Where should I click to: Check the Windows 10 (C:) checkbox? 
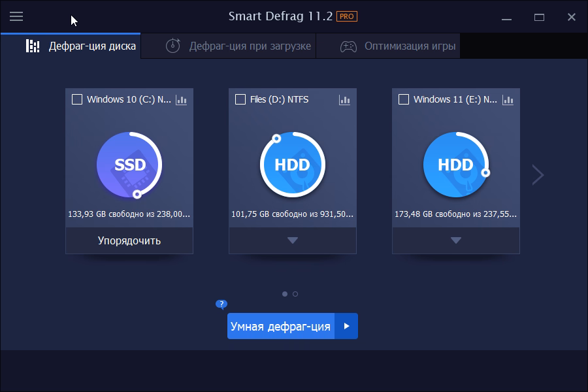(77, 99)
